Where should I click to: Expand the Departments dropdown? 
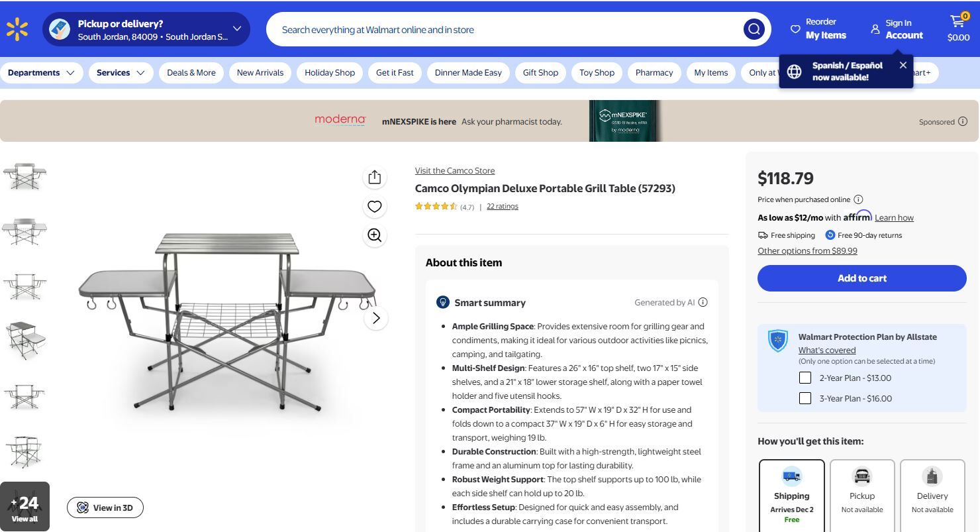click(41, 73)
